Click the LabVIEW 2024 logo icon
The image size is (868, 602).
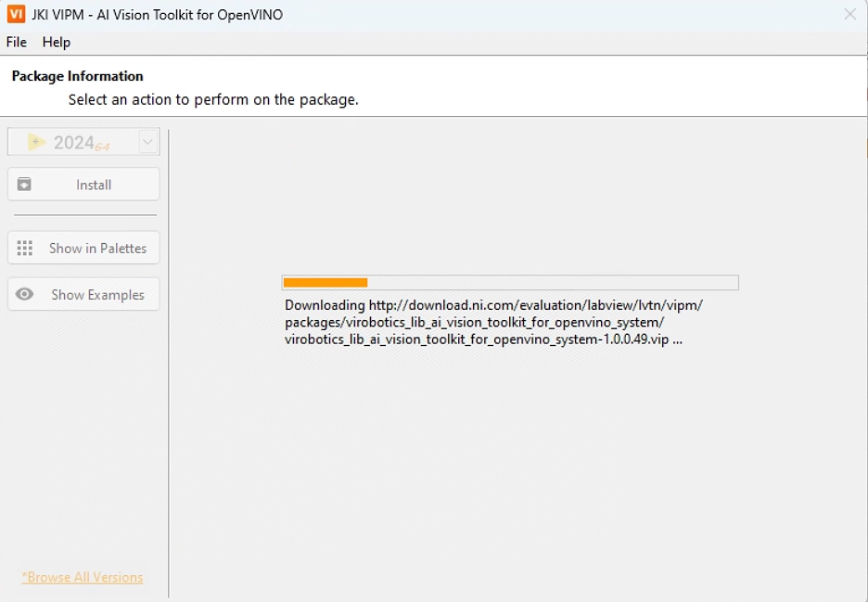[36, 142]
